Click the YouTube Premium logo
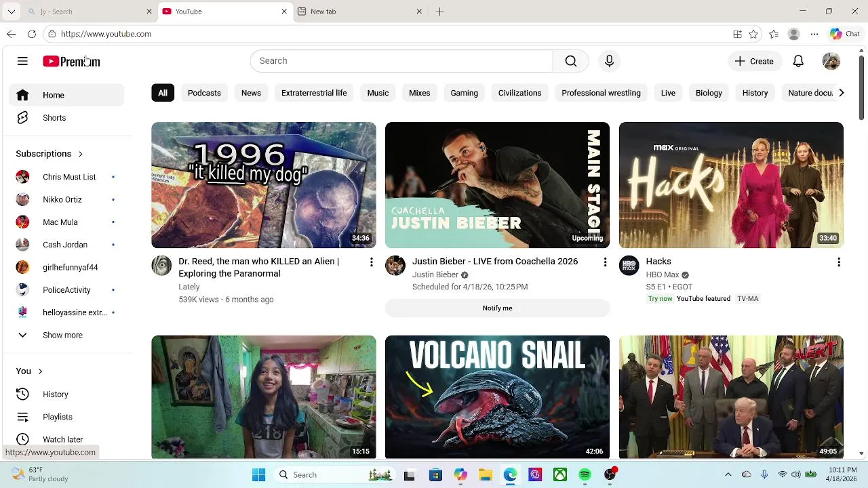868x488 pixels. (71, 61)
